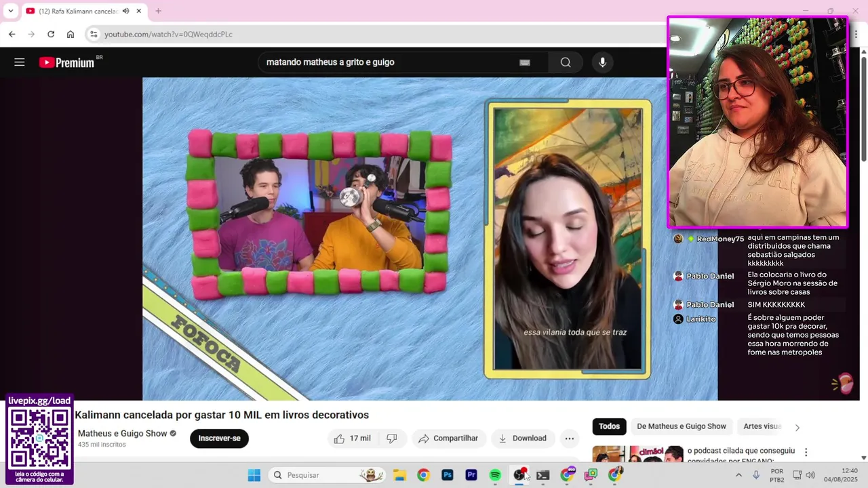Show more filter chips with right chevron
The height and width of the screenshot is (488, 868).
pos(797,427)
